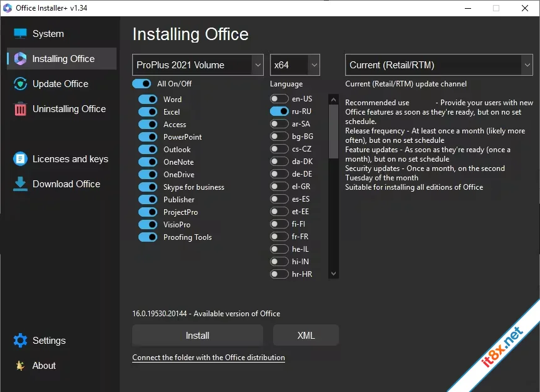Enable the de-DE language toggle
This screenshot has height=392, width=540.
pos(279,174)
